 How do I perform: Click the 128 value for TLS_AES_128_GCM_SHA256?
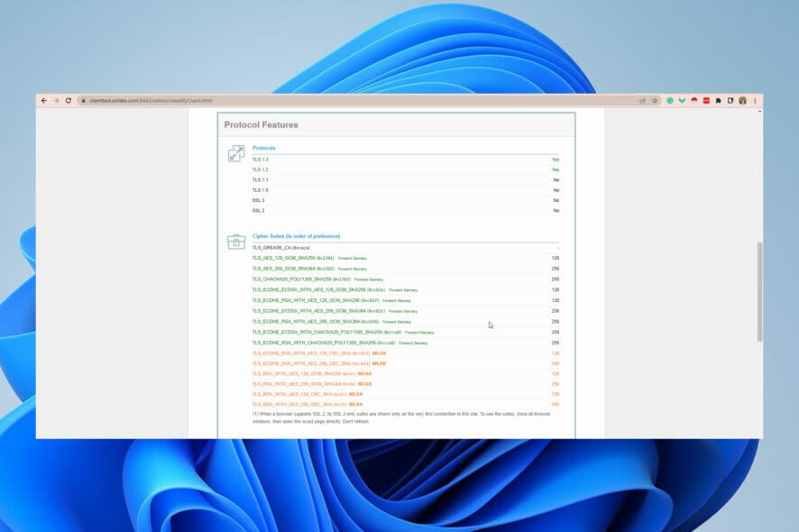pos(556,259)
